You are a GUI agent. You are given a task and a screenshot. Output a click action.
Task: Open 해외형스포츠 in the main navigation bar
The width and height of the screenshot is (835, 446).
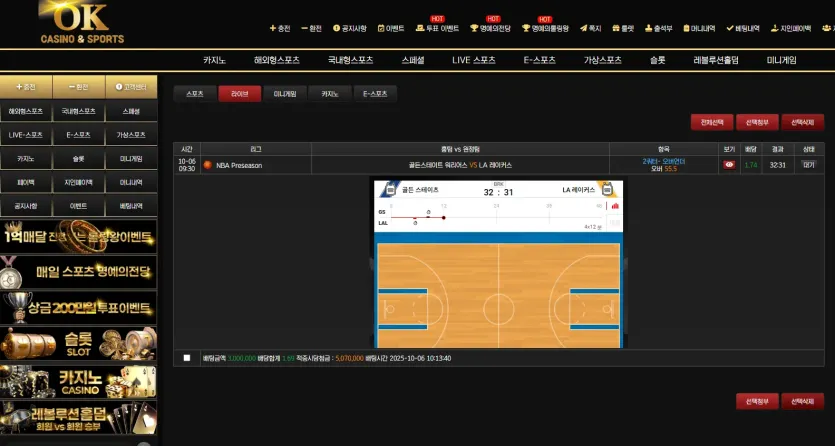[277, 60]
